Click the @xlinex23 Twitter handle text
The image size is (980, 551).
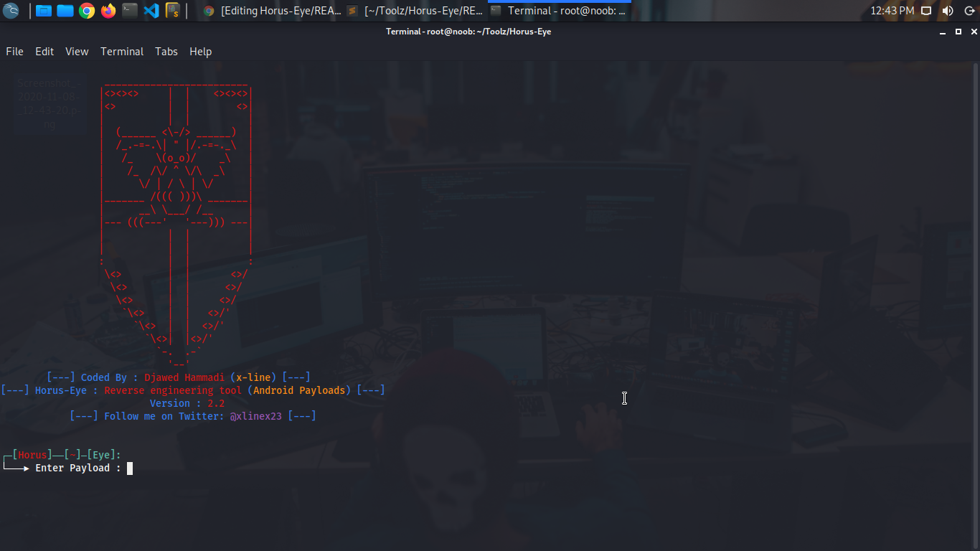tap(255, 416)
